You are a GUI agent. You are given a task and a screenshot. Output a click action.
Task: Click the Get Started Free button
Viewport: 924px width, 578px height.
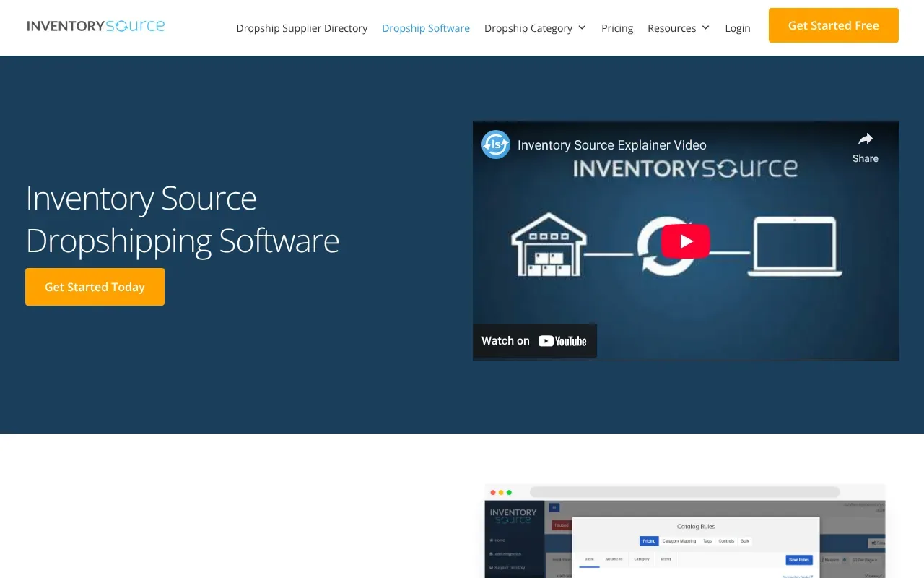(833, 25)
